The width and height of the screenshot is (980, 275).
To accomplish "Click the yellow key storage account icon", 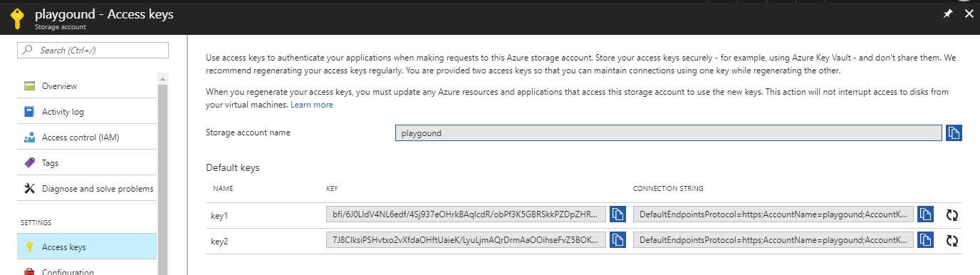I will tap(17, 19).
